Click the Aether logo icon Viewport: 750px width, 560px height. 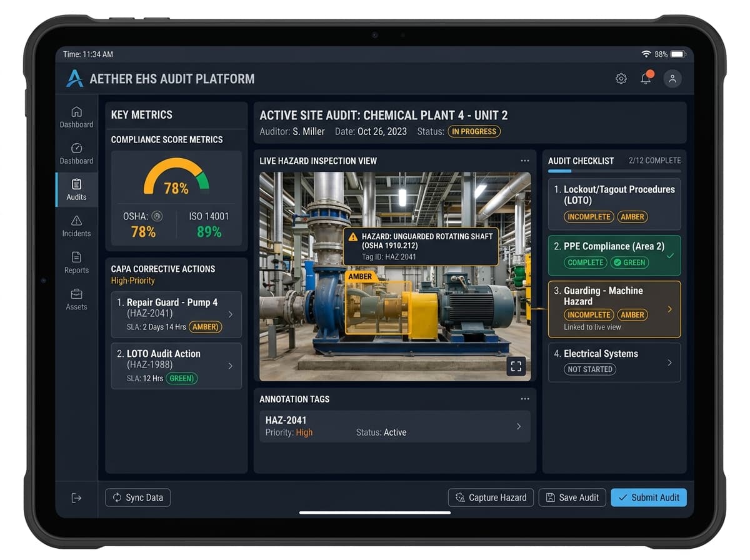tap(74, 79)
